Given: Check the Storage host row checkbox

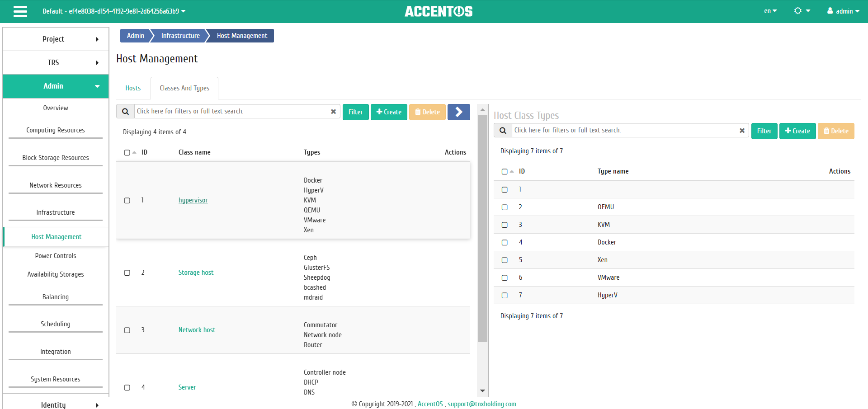Looking at the screenshot, I should click(x=127, y=273).
